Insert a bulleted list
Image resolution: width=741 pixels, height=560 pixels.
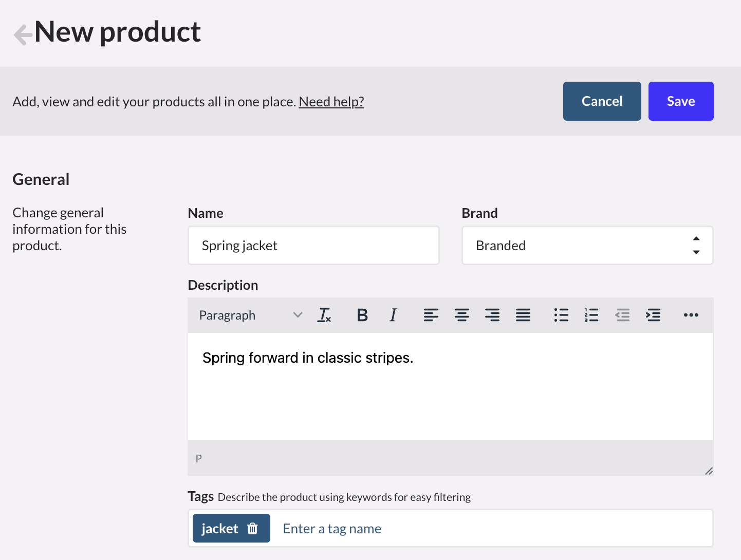tap(561, 315)
